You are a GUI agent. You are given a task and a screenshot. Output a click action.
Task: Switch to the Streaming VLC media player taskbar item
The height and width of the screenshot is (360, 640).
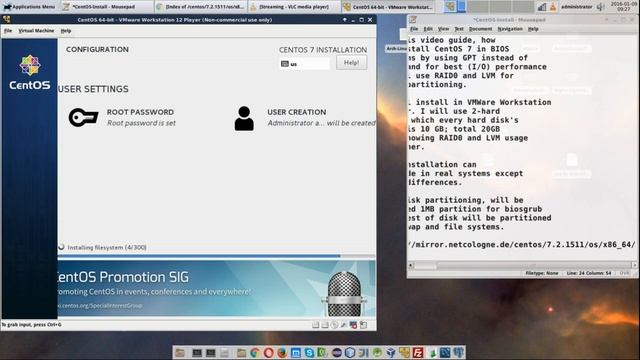(294, 7)
